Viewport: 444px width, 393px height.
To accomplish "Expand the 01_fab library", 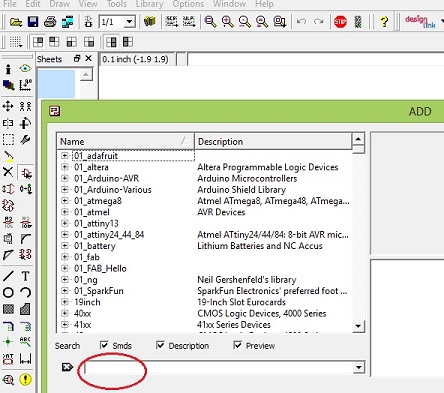I will click(x=65, y=257).
